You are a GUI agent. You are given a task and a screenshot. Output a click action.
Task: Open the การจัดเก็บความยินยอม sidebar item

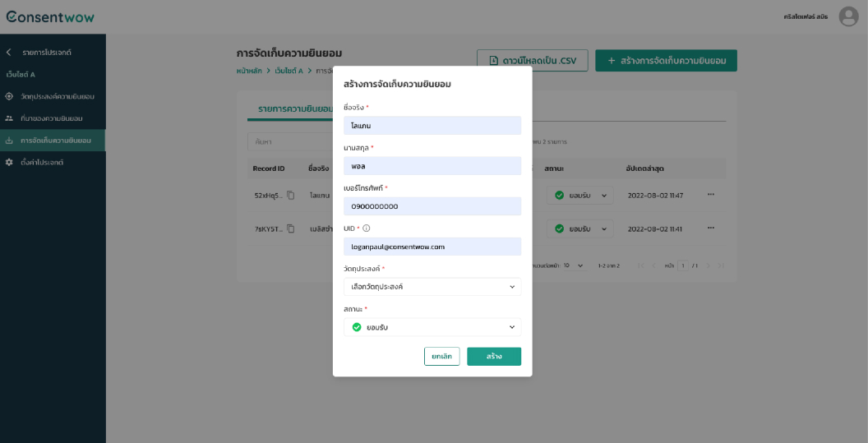pyautogui.click(x=55, y=141)
